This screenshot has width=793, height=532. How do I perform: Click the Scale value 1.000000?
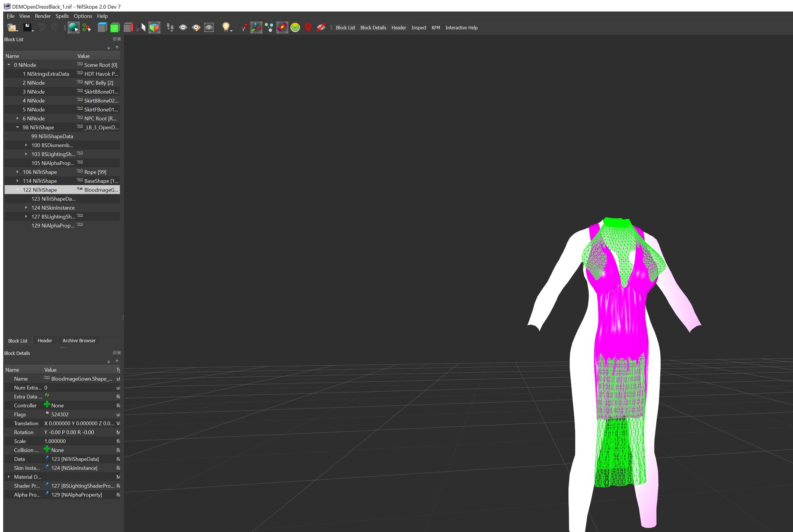click(x=55, y=441)
